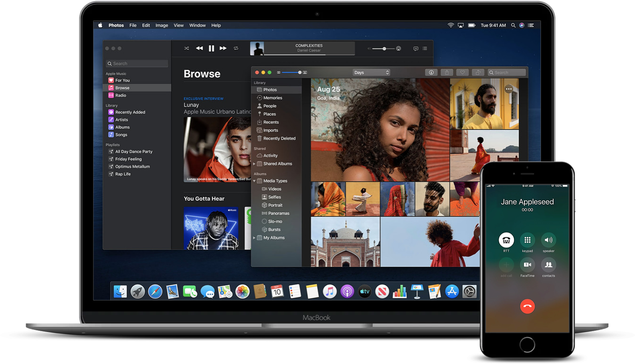Open Apple TV from the Dock
The width and height of the screenshot is (635, 364).
pos(365,291)
